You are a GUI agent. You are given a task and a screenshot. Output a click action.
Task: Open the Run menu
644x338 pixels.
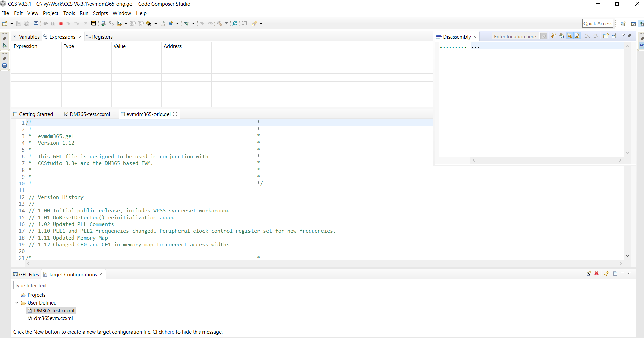point(84,13)
